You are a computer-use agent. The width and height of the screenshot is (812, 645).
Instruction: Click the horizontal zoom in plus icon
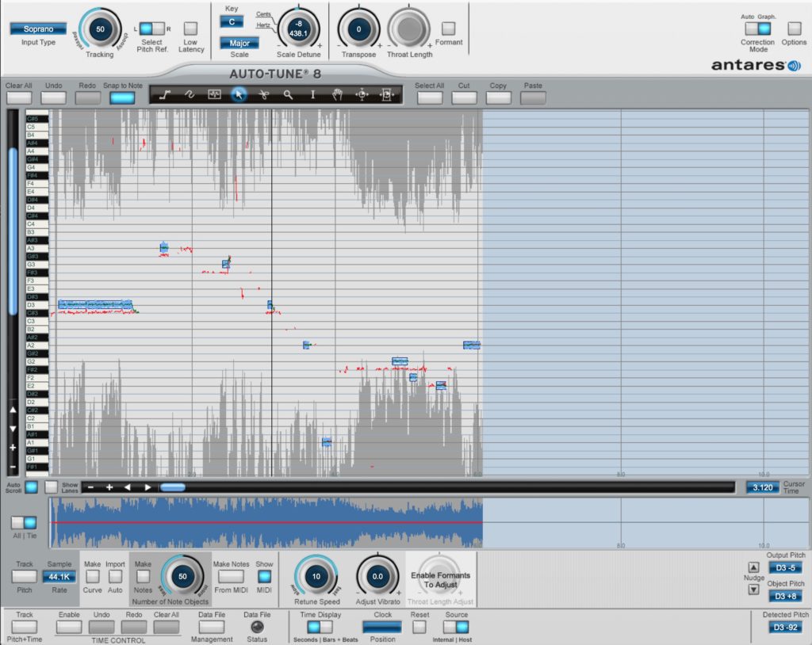tap(109, 487)
